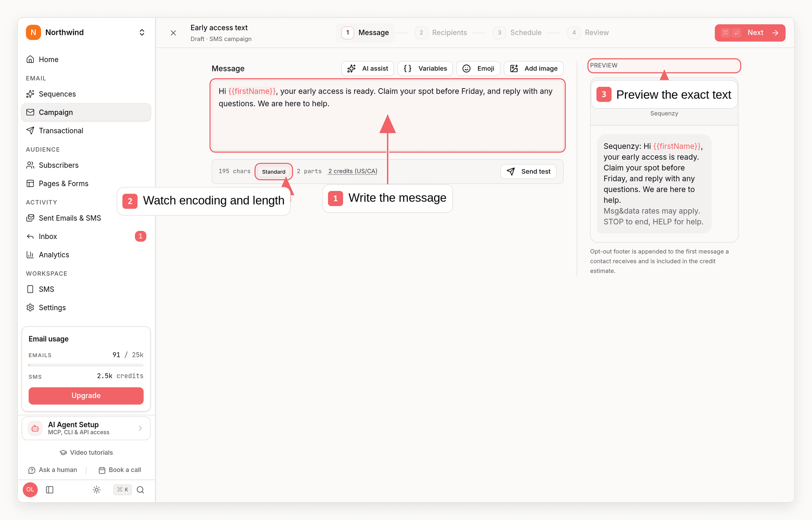
Task: Close the campaign editor with X
Action: [x=173, y=33]
